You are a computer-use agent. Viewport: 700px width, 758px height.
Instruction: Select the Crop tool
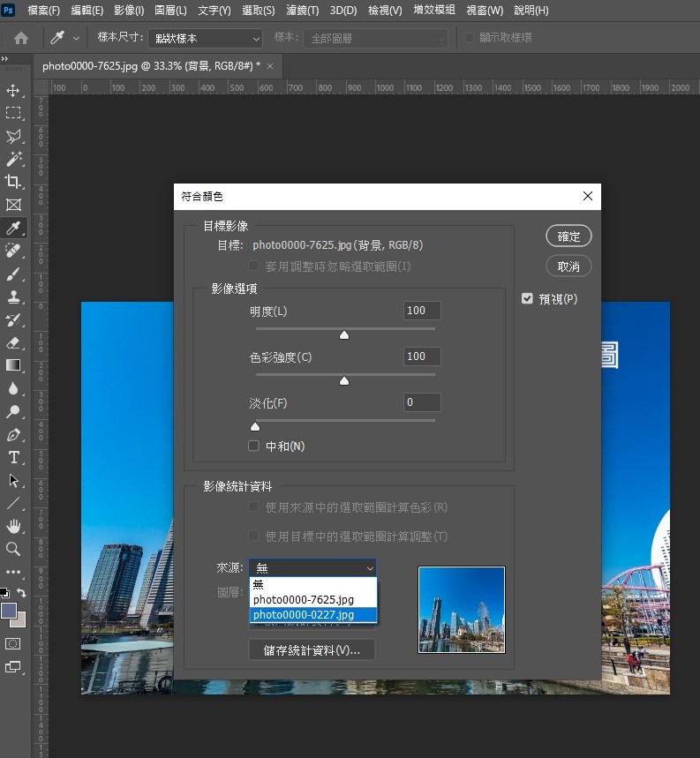click(x=13, y=182)
